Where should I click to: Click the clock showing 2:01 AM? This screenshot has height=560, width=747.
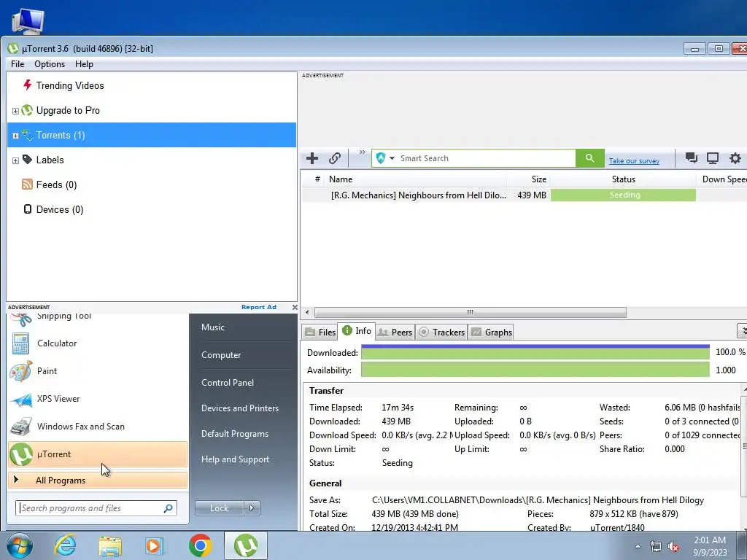[x=710, y=540]
